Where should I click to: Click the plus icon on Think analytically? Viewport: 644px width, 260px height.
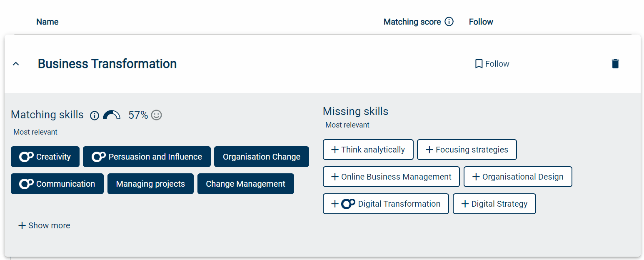pos(334,149)
